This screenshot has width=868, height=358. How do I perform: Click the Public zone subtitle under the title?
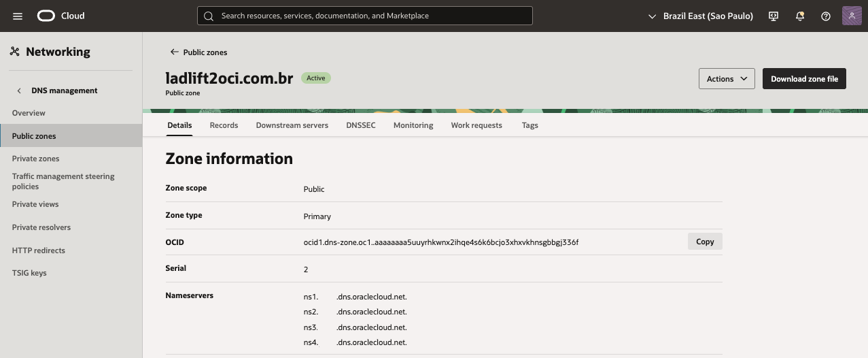click(x=183, y=93)
